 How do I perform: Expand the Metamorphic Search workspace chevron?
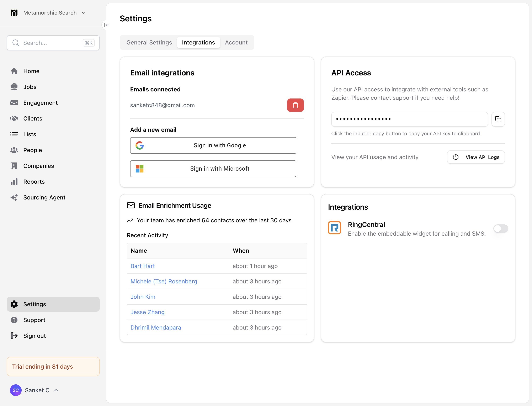point(83,12)
